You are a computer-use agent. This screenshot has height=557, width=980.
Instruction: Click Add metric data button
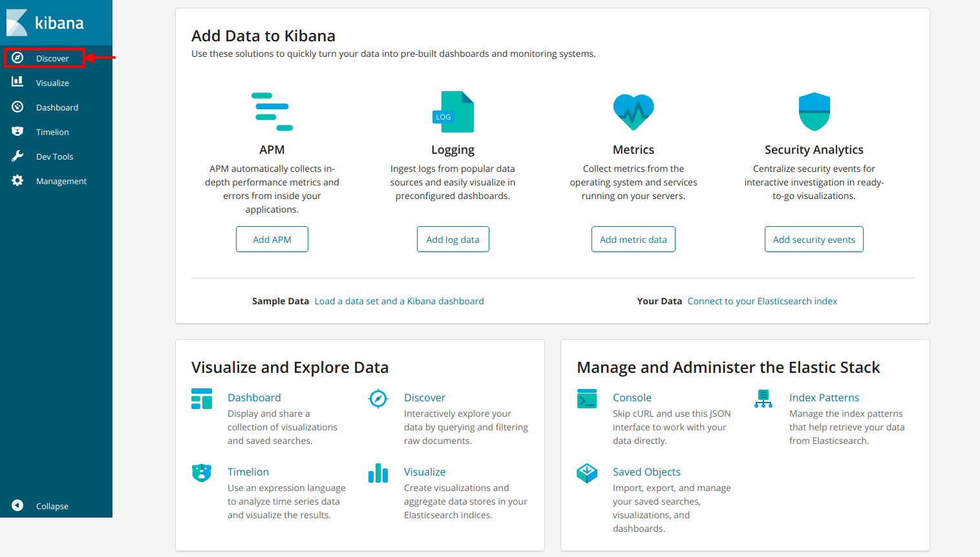tap(633, 239)
